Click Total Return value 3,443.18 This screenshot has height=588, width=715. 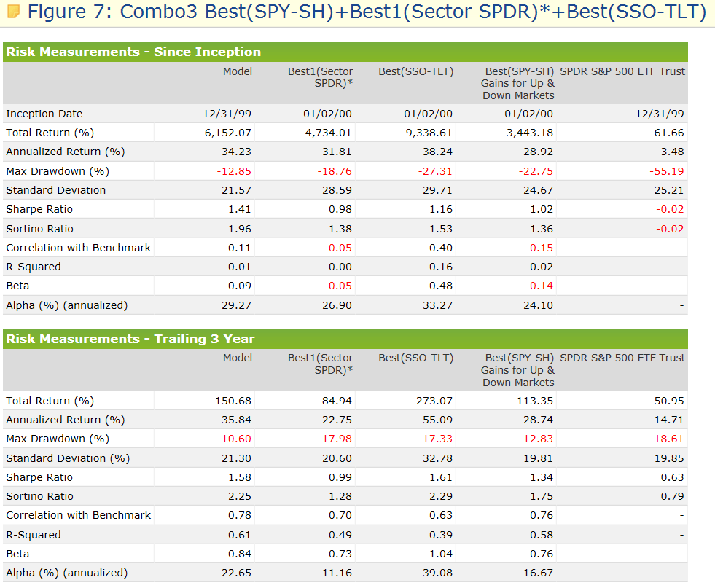point(529,133)
